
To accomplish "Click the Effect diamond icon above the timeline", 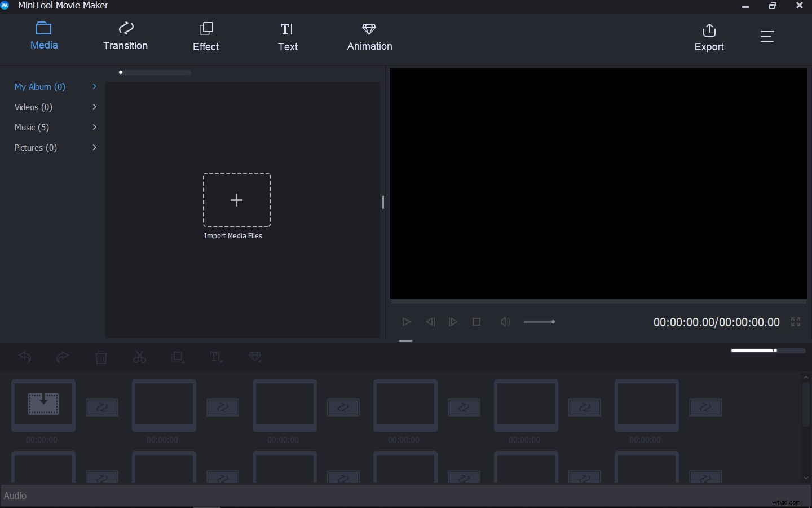I will coord(255,358).
